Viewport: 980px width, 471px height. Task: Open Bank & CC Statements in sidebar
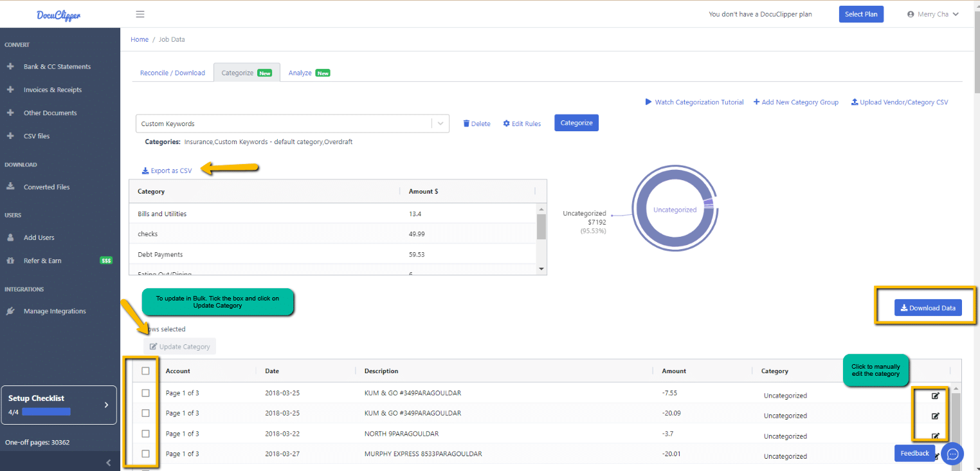tap(57, 66)
